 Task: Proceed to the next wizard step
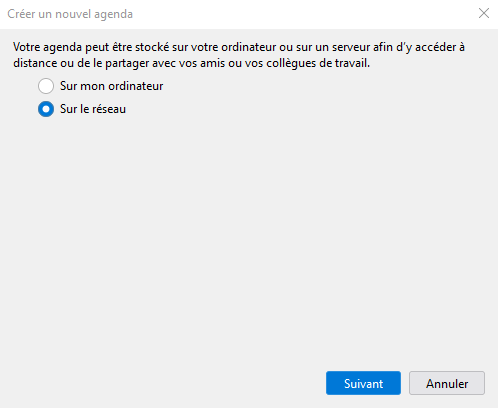coord(363,383)
